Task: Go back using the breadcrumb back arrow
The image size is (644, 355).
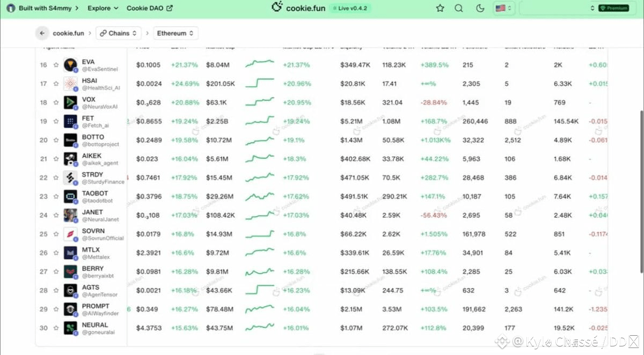Action: tap(42, 33)
